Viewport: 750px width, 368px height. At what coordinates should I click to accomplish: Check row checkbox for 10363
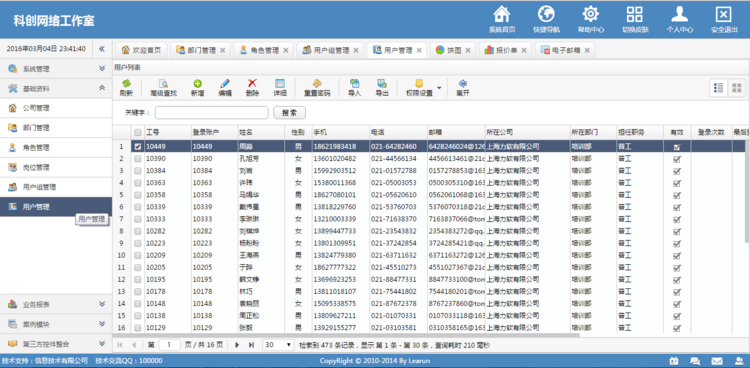[x=138, y=183]
